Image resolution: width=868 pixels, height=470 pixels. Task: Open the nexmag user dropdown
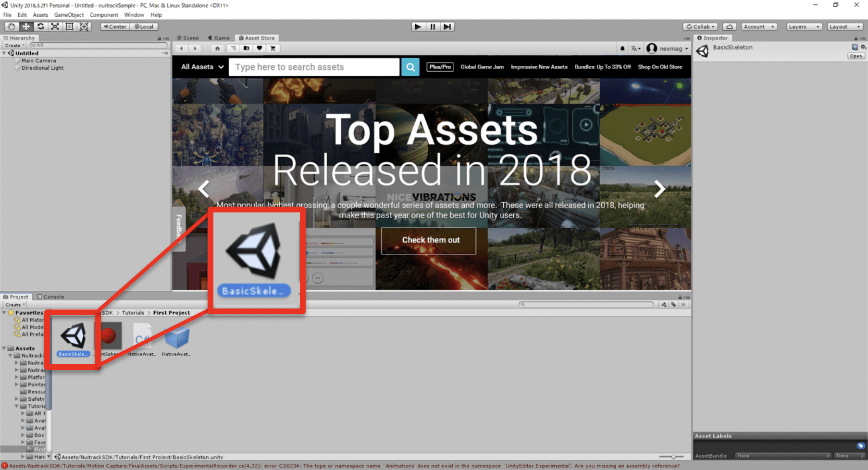(668, 49)
